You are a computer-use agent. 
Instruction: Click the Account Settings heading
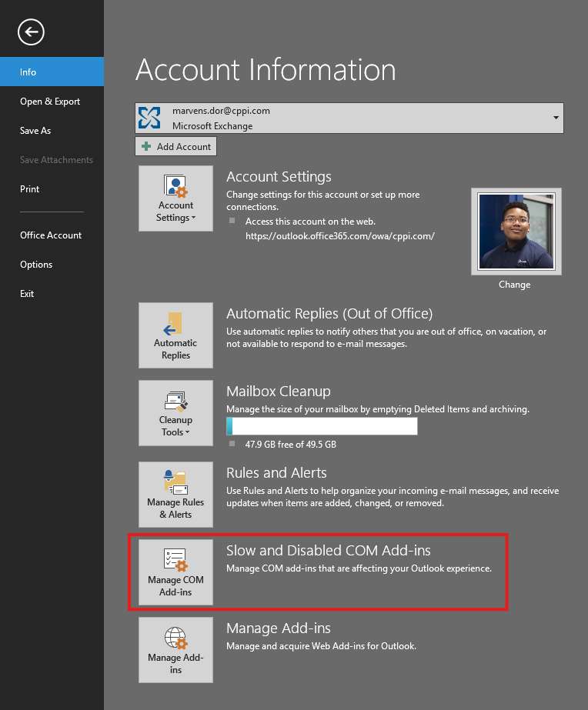coord(279,177)
